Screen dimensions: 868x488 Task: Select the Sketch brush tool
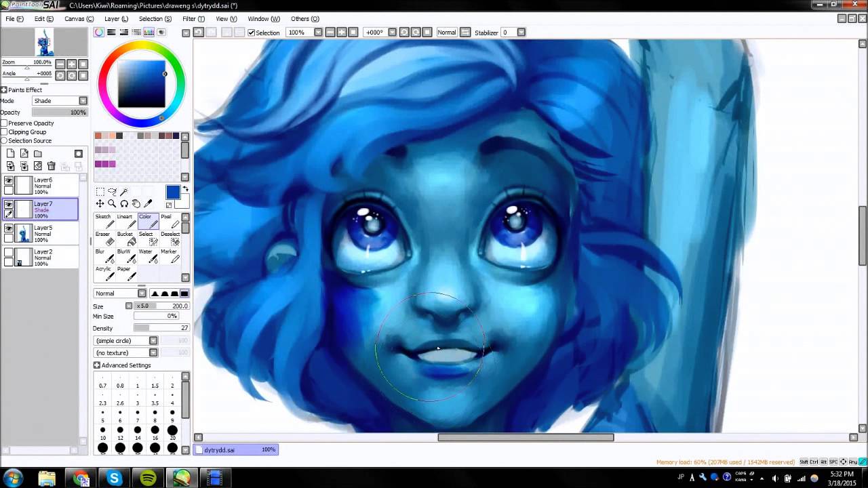(103, 222)
